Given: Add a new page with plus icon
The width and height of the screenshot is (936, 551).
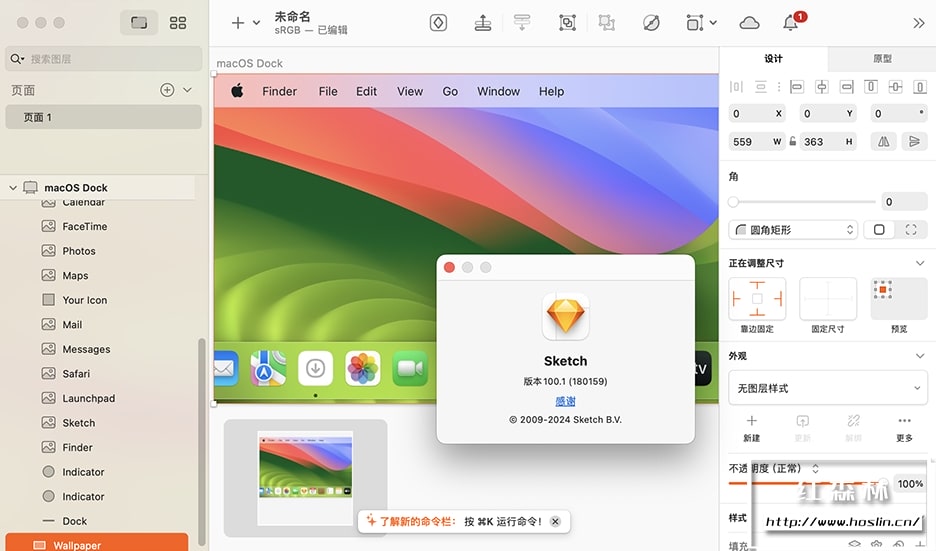Looking at the screenshot, I should pos(167,90).
